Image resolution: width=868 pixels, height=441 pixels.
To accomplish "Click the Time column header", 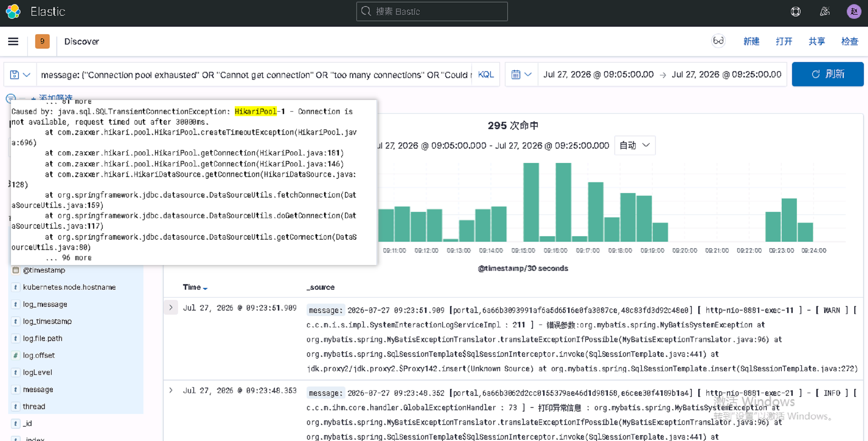I will coord(192,287).
